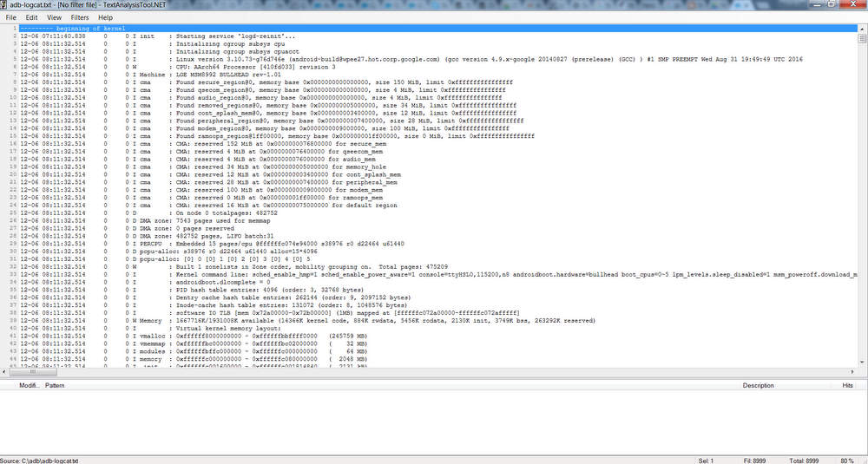Click the vertical scrollbar down arrow
This screenshot has width=868, height=464.
tap(862, 362)
